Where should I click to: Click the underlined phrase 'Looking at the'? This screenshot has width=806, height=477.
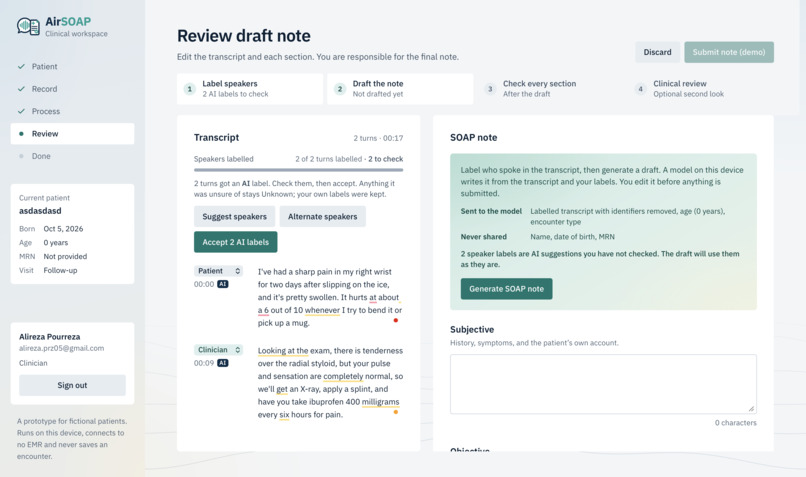[283, 351]
